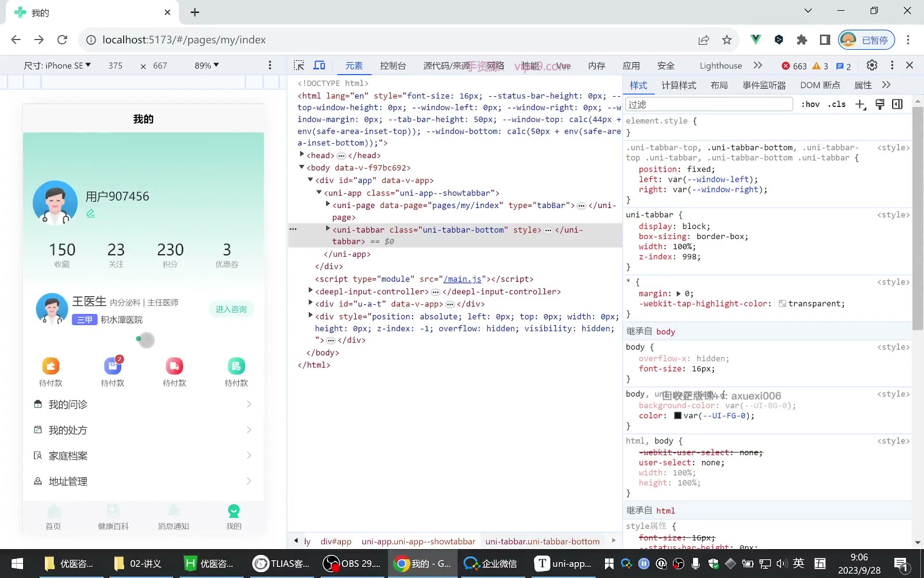Click the address bar URL
Viewport: 924px width, 578px height.
tap(184, 39)
